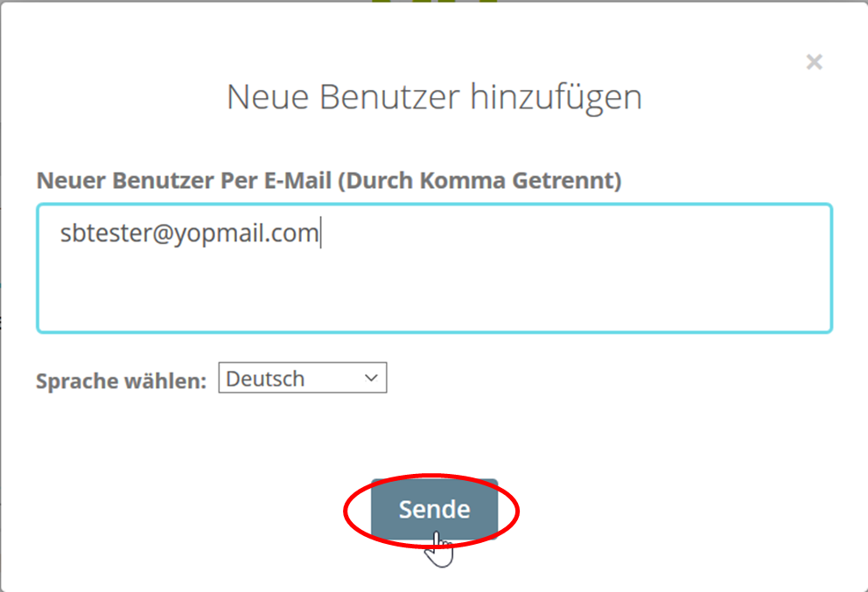Select the word Deutsch in language selector
Viewport: 868px width, 592px height.
click(x=265, y=379)
